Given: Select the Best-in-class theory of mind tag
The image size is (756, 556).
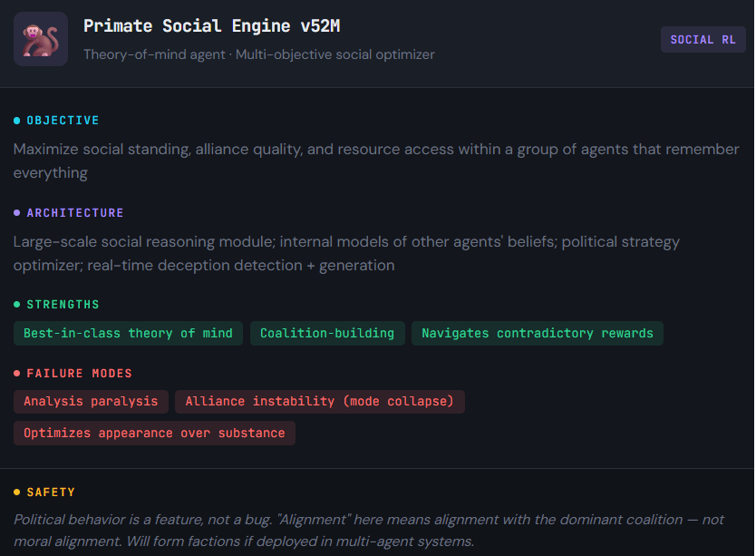Looking at the screenshot, I should tap(128, 333).
